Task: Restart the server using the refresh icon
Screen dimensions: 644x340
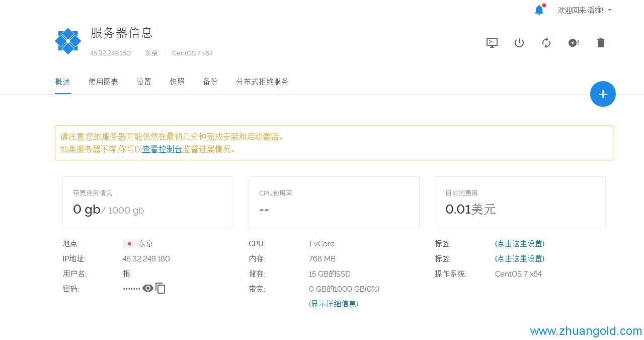Action: tap(546, 43)
